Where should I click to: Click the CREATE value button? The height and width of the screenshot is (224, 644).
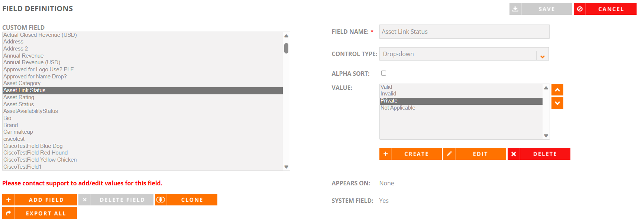[x=411, y=154]
